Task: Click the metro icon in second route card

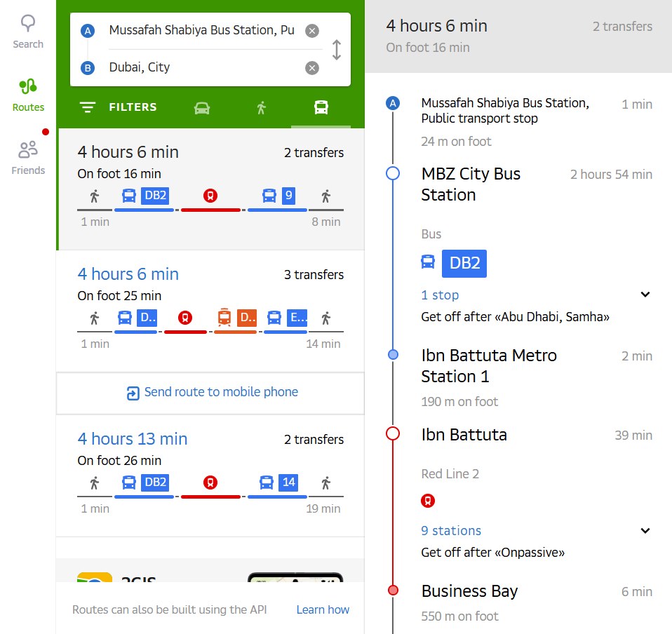Action: click(x=185, y=318)
